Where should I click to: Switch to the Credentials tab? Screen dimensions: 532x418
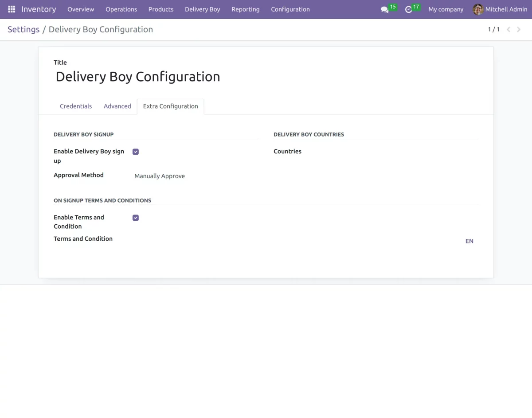[x=75, y=106]
